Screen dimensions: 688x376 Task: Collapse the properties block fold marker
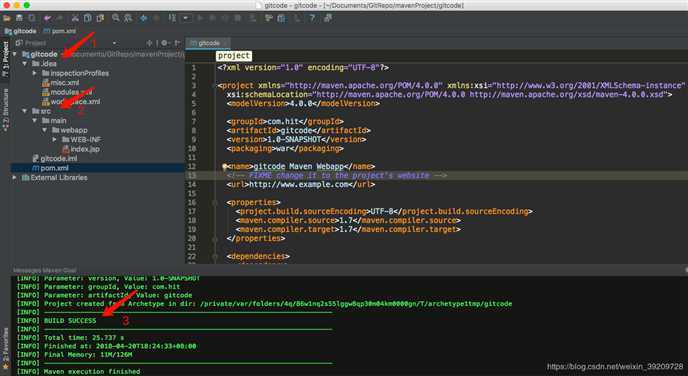click(x=215, y=203)
